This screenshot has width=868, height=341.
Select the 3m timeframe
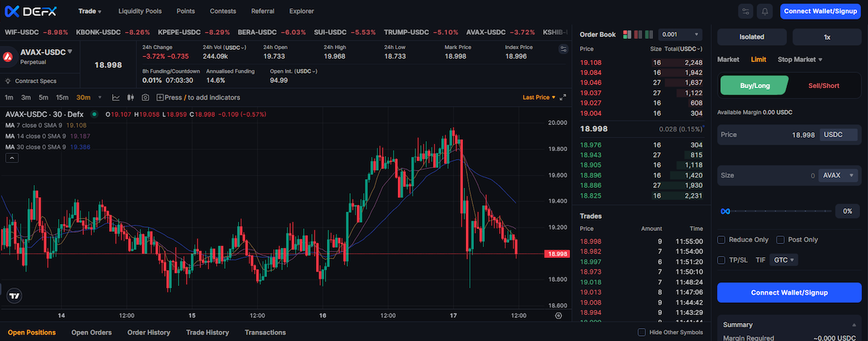pos(26,98)
